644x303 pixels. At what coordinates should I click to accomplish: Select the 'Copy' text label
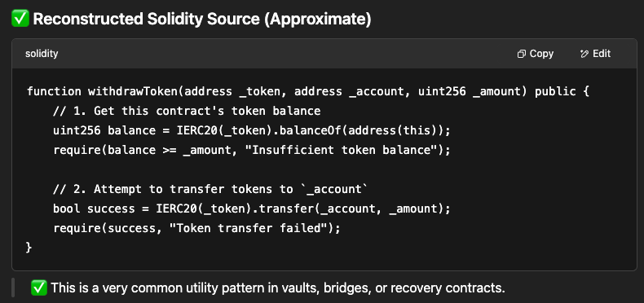(x=541, y=54)
